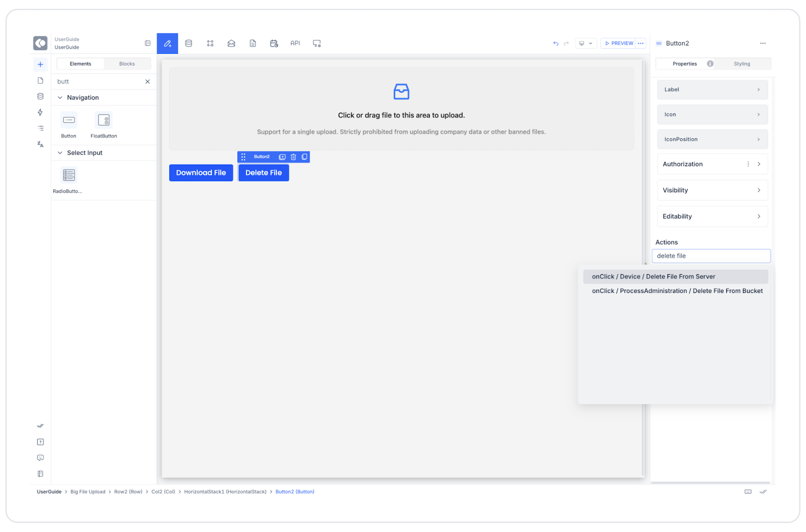Click the Button2 drag handle
The image size is (806, 532).
[x=243, y=157]
